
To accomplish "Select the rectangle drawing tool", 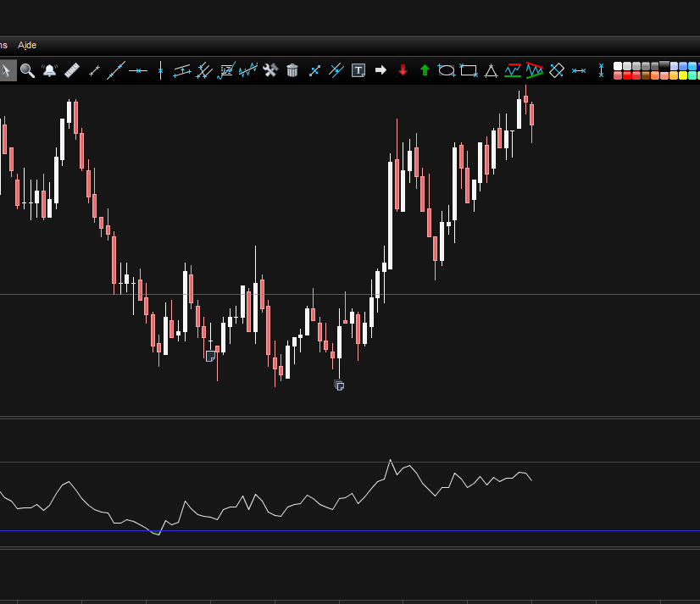I will point(469,70).
